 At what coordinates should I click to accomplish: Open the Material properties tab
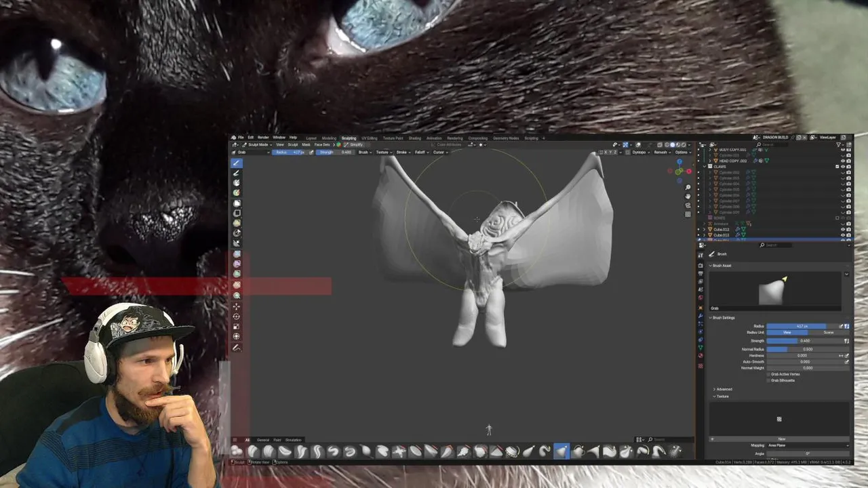(701, 355)
